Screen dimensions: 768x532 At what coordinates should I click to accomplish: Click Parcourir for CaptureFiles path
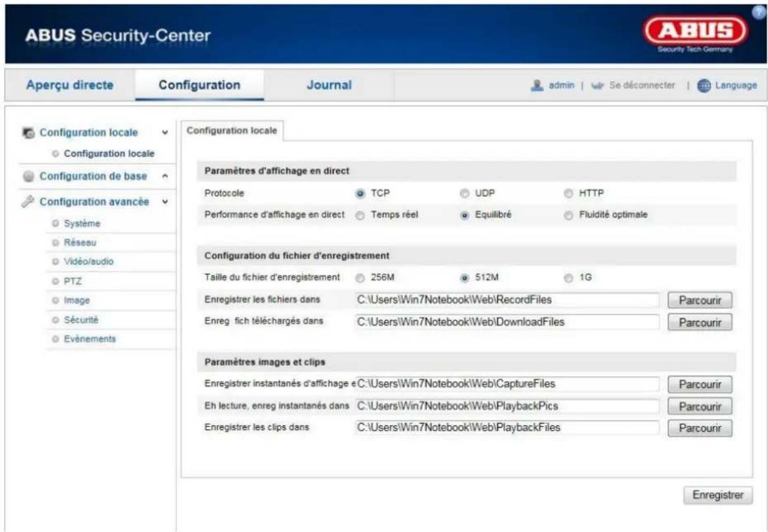pyautogui.click(x=700, y=384)
